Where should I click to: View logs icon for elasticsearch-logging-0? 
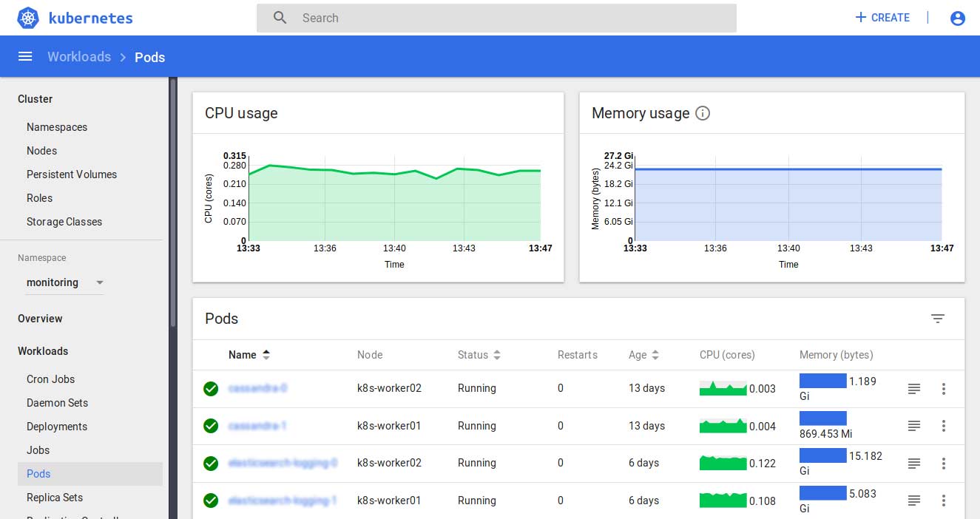(x=914, y=464)
